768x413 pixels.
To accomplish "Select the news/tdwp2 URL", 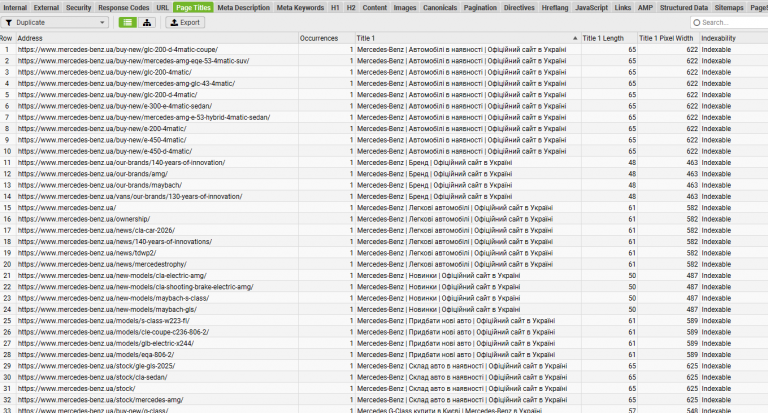I will coord(87,253).
